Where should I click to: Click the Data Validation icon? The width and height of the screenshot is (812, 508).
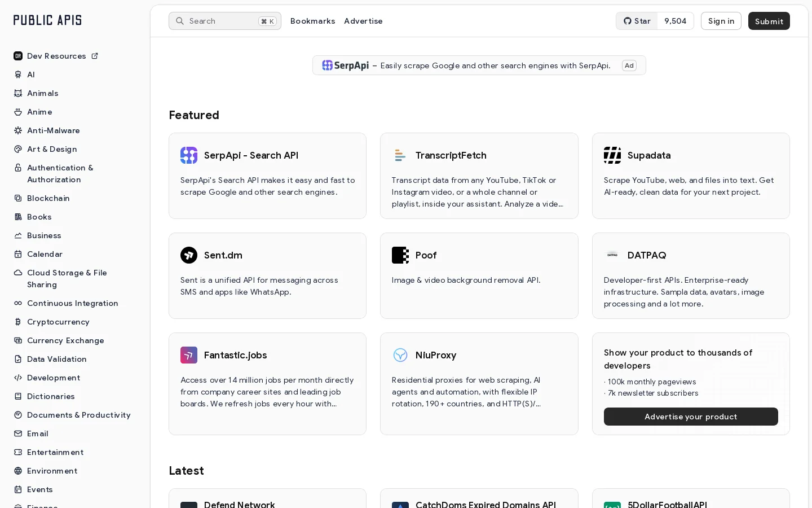[18, 359]
